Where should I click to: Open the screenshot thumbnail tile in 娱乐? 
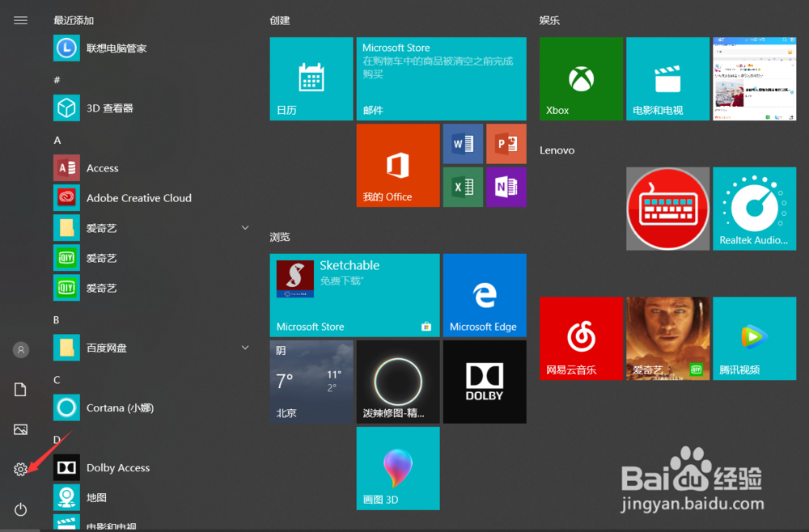pyautogui.click(x=754, y=79)
